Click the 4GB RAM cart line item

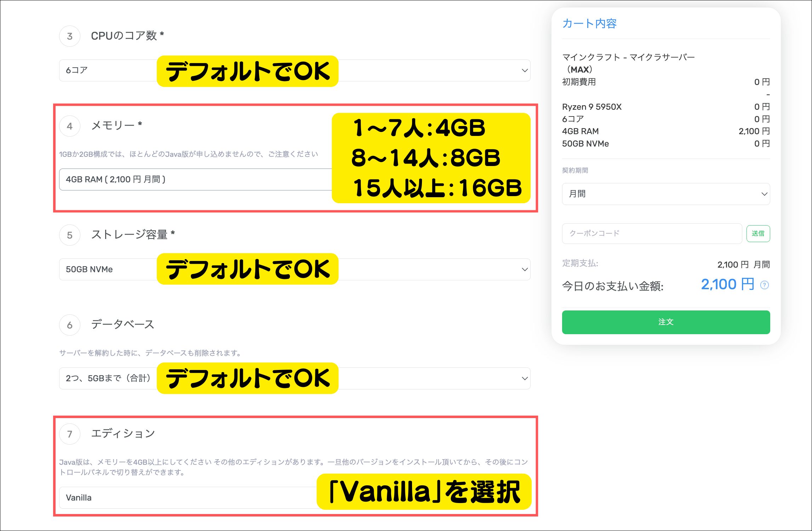(666, 131)
